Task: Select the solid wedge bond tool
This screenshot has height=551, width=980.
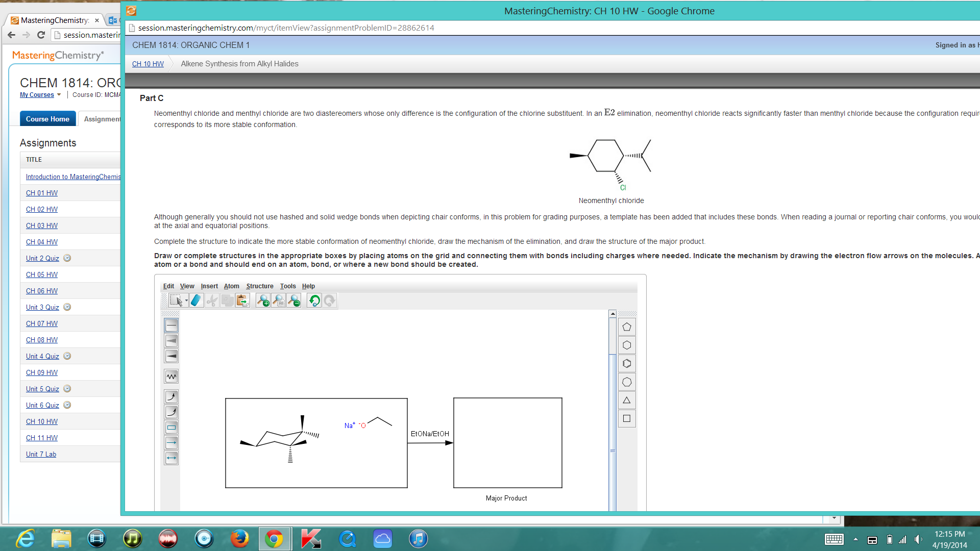Action: [171, 356]
